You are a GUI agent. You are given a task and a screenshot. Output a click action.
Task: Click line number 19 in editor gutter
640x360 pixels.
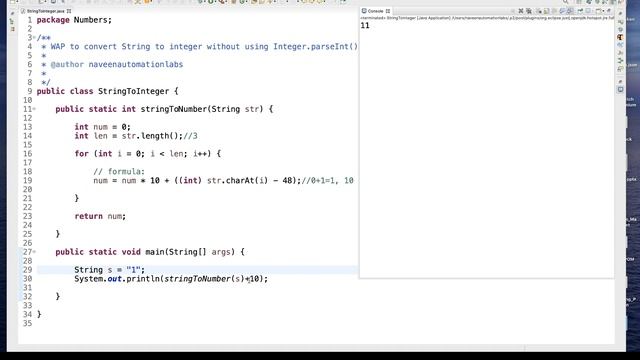pos(27,180)
